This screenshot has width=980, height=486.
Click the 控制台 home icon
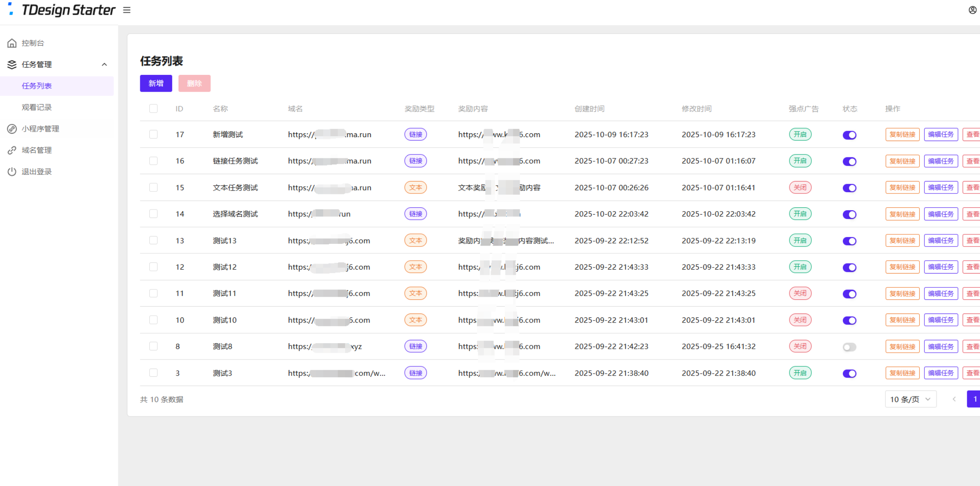click(x=12, y=43)
